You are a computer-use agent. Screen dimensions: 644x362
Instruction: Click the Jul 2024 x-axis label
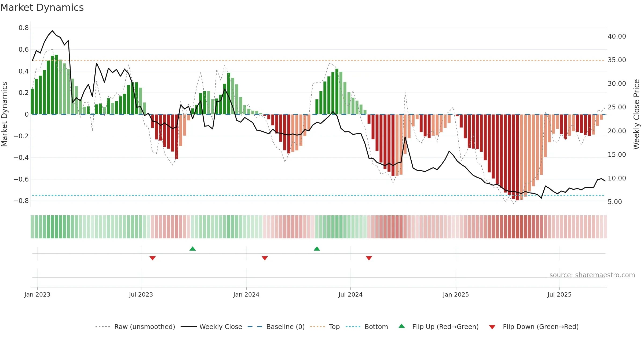(350, 294)
